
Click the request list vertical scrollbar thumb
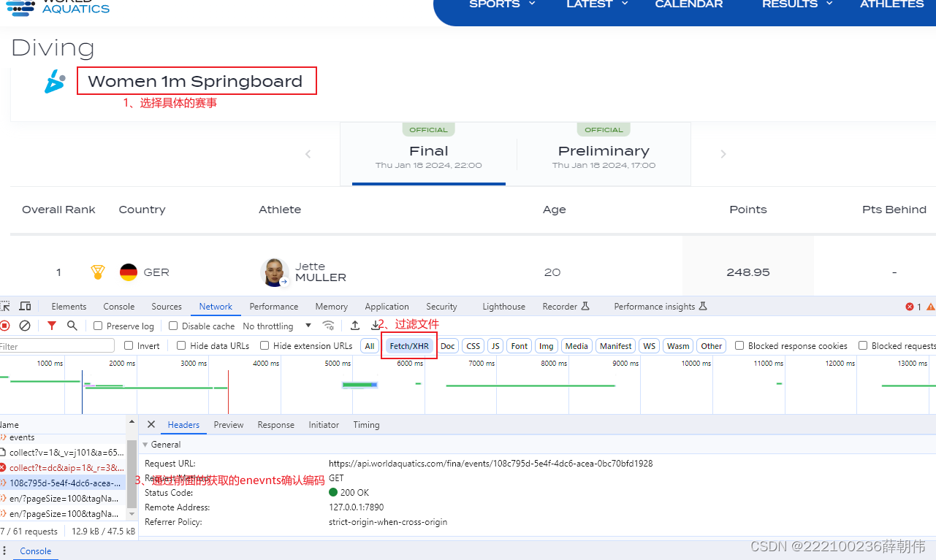[x=132, y=473]
